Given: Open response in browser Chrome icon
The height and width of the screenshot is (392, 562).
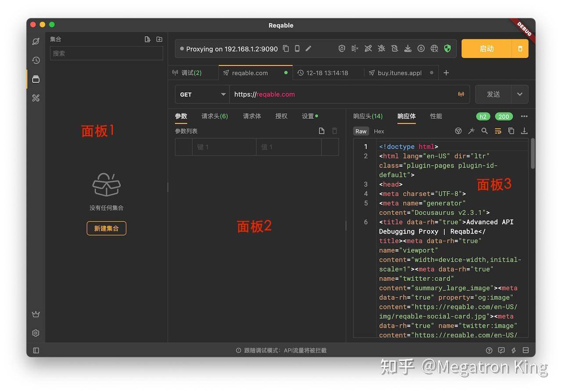Looking at the screenshot, I should pyautogui.click(x=458, y=131).
